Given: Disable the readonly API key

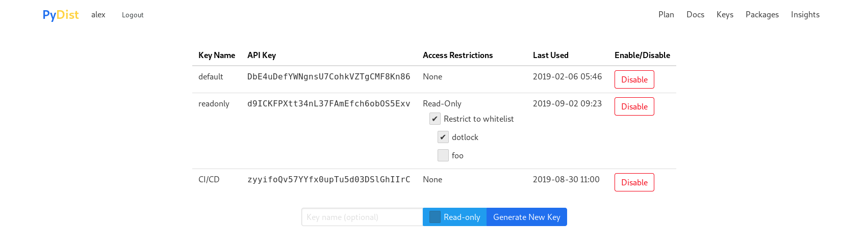Looking at the screenshot, I should pos(634,106).
